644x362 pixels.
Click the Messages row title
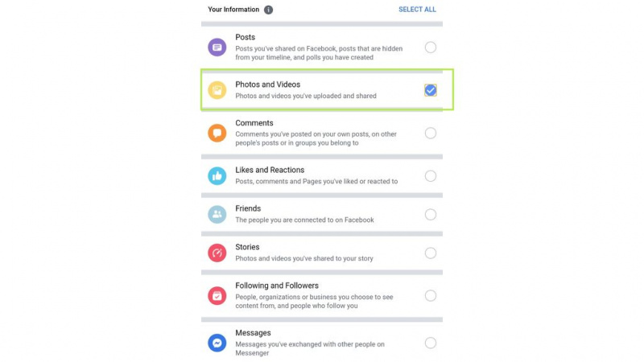coord(253,333)
